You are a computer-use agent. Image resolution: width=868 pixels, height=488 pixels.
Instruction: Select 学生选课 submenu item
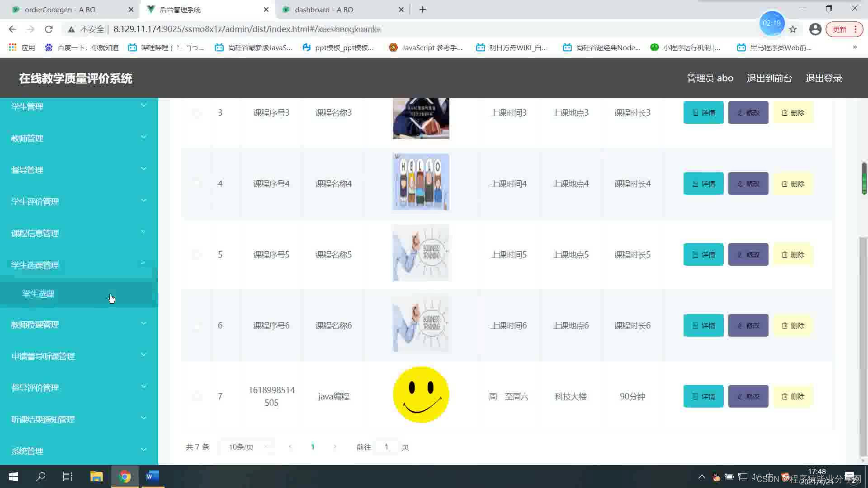pos(38,294)
